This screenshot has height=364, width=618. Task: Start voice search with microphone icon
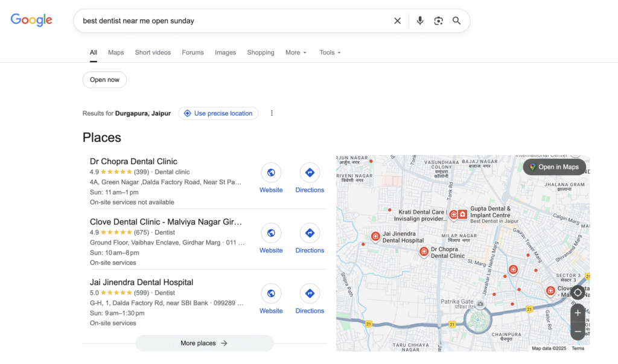420,21
